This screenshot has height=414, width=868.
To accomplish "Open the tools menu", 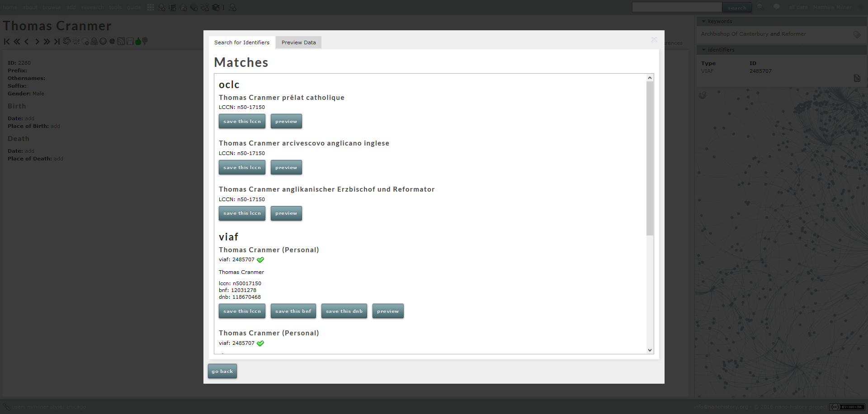I will pyautogui.click(x=115, y=7).
